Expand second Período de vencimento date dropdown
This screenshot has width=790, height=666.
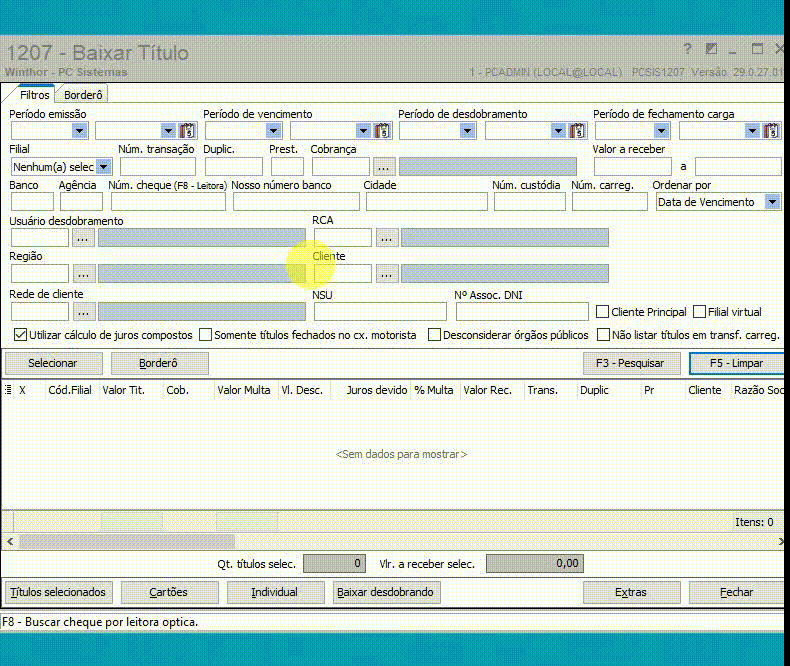[363, 131]
